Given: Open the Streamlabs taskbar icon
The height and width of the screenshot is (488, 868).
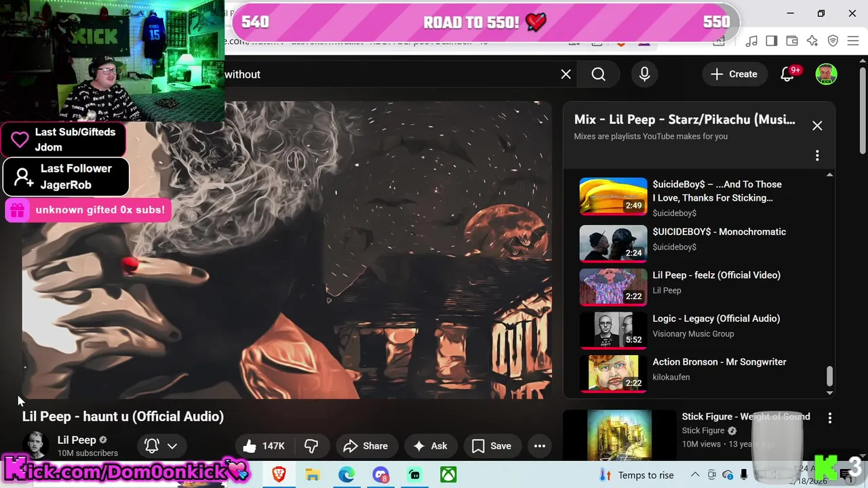Looking at the screenshot, I should [x=414, y=474].
